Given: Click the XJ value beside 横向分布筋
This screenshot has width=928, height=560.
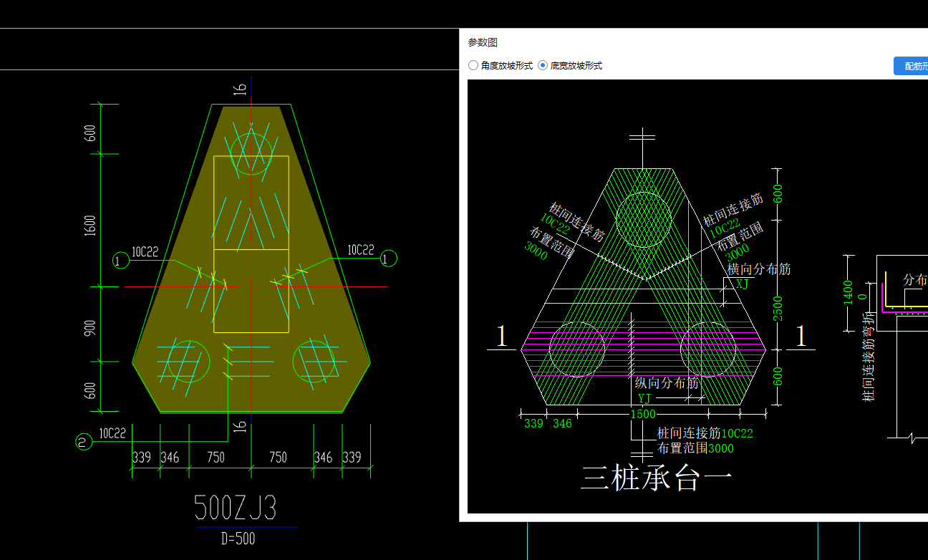Looking at the screenshot, I should click(x=743, y=284).
